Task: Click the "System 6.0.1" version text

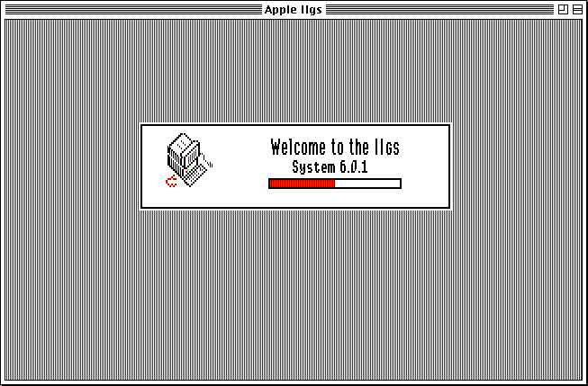Action: [x=330, y=167]
